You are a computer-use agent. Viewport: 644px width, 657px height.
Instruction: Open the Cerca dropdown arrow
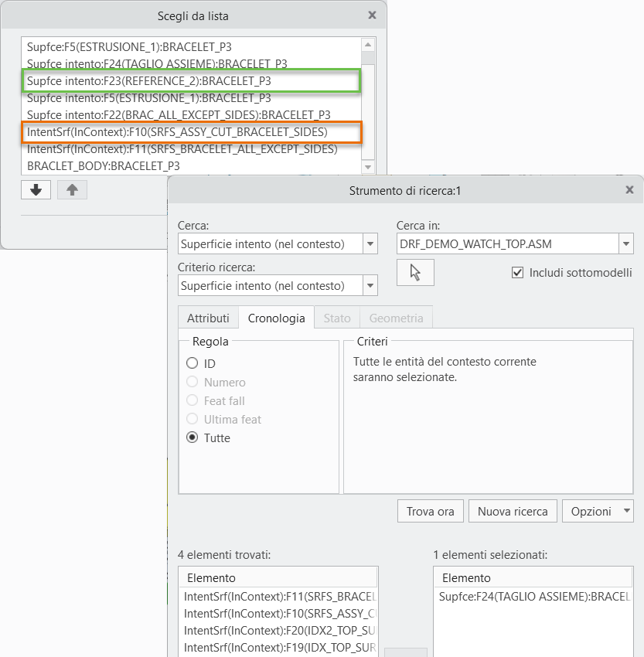pos(370,243)
